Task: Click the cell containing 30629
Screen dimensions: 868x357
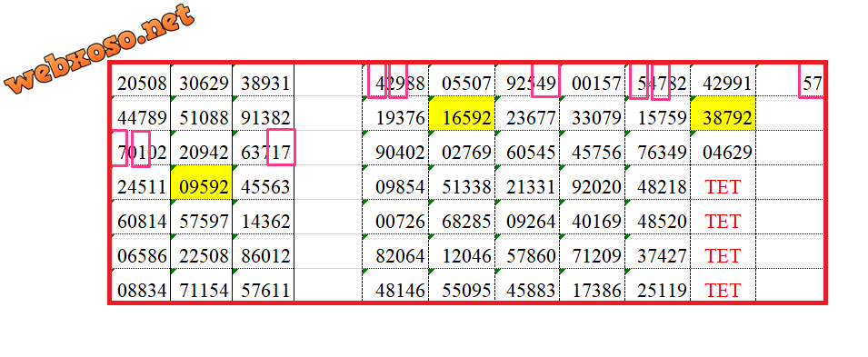Action: tap(202, 80)
